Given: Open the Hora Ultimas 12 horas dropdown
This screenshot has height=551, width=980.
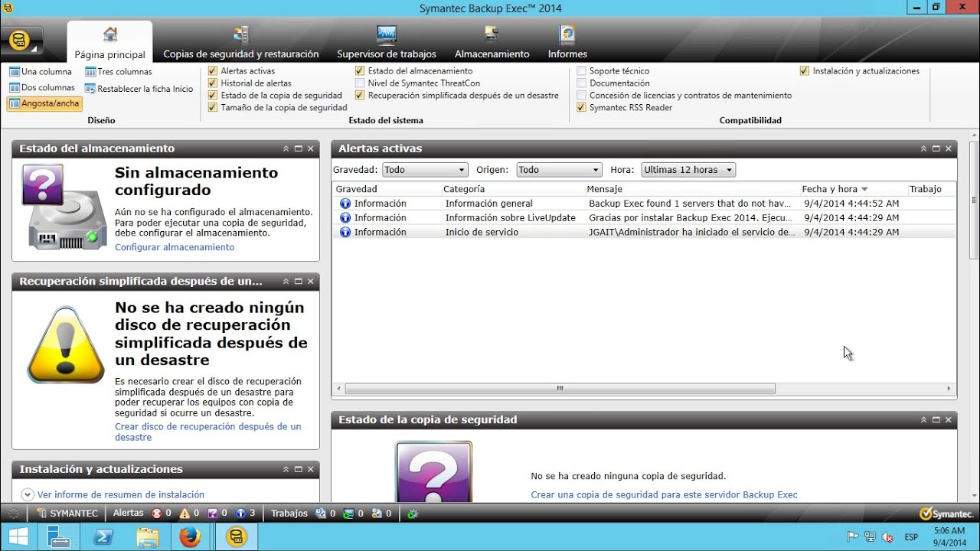Looking at the screenshot, I should tap(688, 170).
